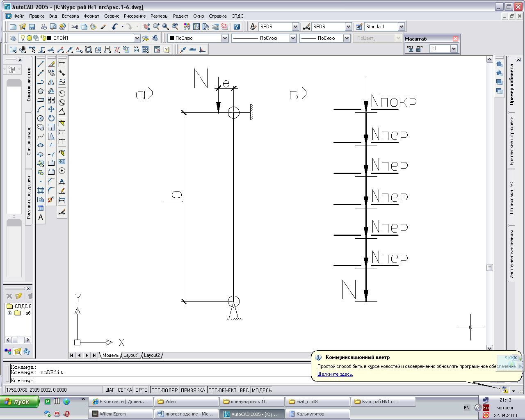
Task: Open the SPDS dimension style dropdown
Action: (x=348, y=27)
